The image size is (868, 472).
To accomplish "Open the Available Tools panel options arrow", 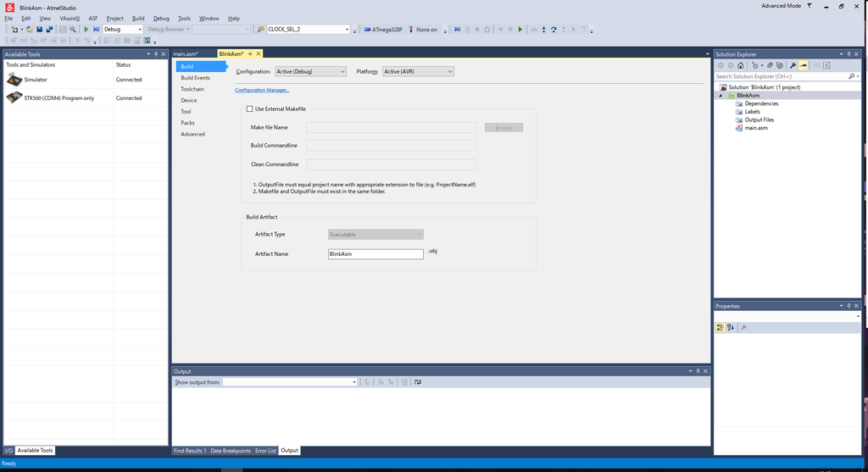I will (148, 54).
